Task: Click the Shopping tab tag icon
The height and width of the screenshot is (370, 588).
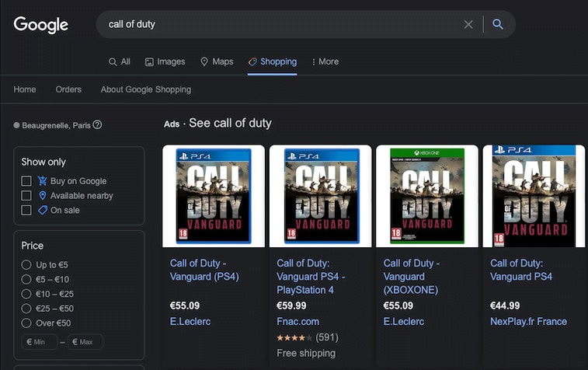Action: coord(252,61)
